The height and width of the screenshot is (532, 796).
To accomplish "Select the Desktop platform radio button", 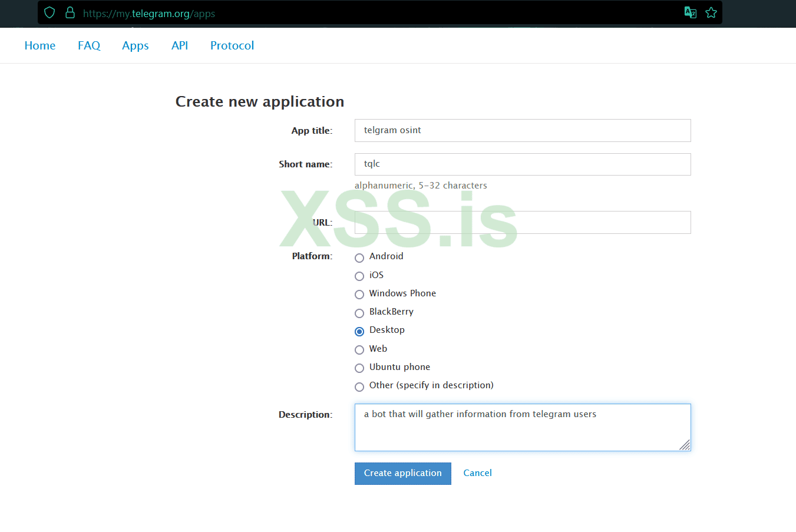I will pyautogui.click(x=359, y=331).
